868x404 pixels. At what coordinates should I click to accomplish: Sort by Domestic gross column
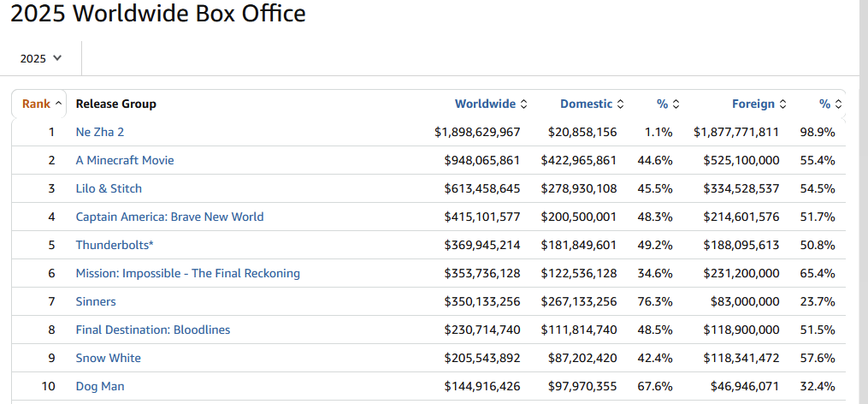[591, 104]
